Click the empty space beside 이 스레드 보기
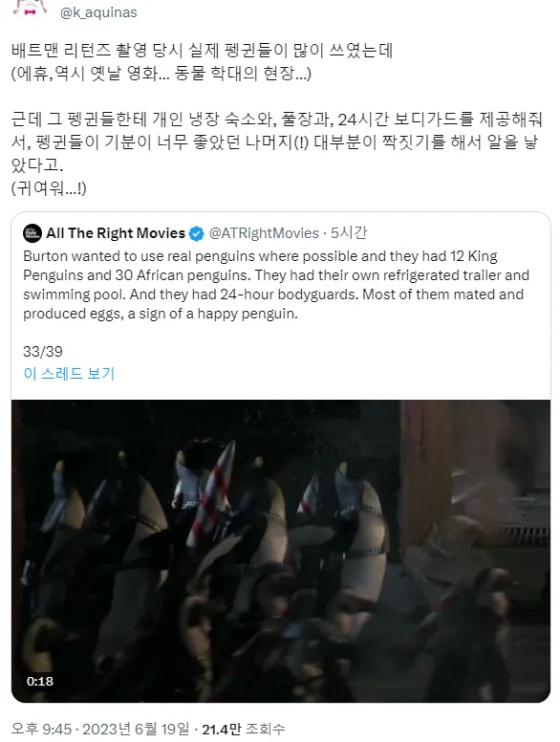Image resolution: width=560 pixels, height=742 pixels. [x=331, y=374]
